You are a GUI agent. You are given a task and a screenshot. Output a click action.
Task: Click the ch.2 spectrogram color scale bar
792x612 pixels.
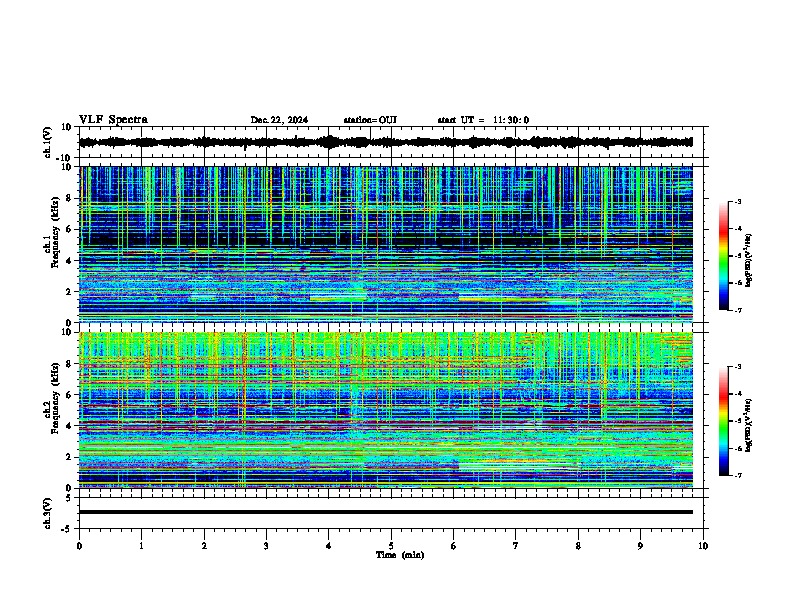[724, 421]
